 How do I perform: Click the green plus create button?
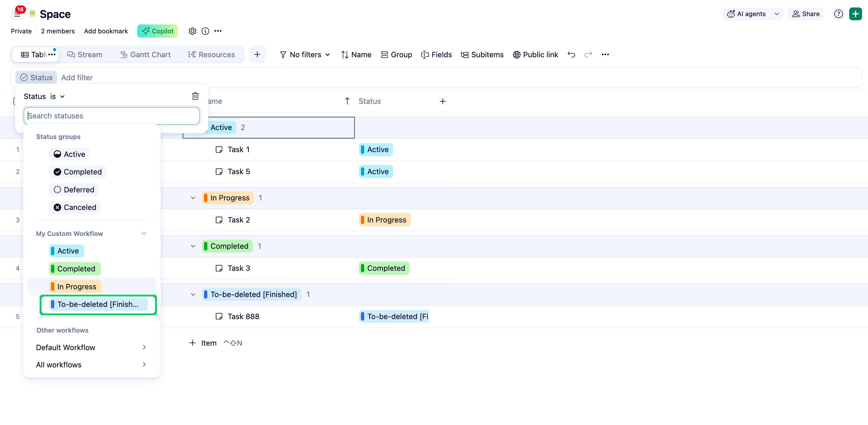[x=855, y=14]
